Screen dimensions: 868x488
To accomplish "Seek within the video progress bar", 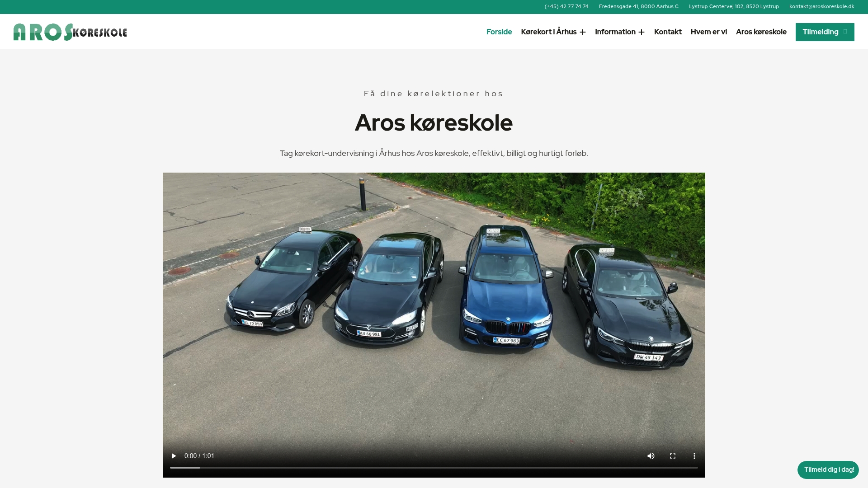I will pos(434,468).
